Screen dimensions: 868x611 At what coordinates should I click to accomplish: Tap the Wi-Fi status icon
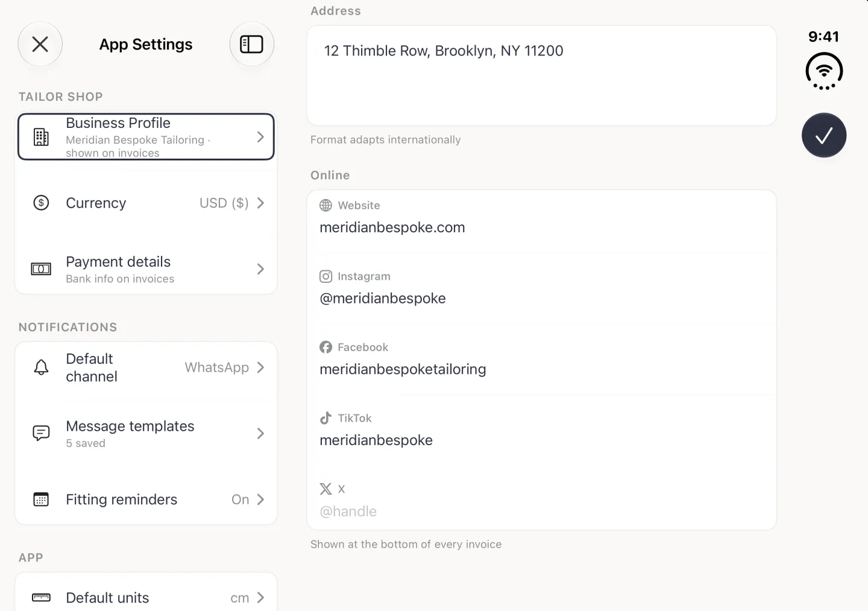click(x=823, y=71)
